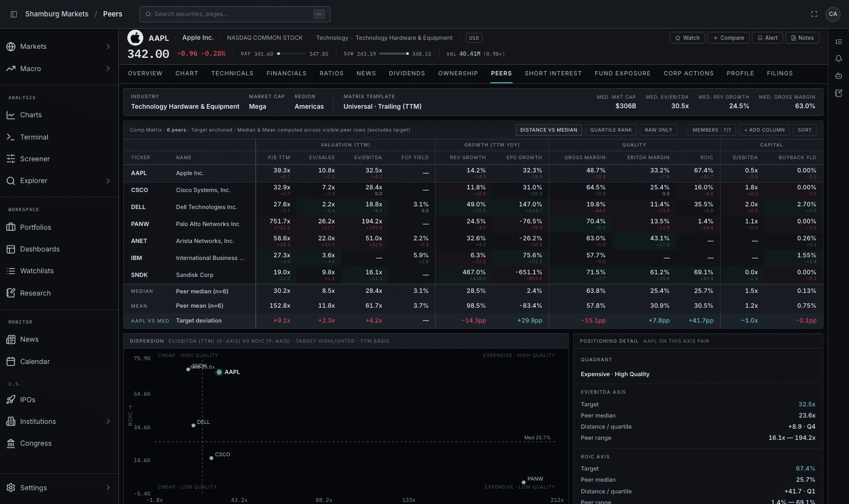
Task: Open the Congress building icon
Action: [x=11, y=444]
